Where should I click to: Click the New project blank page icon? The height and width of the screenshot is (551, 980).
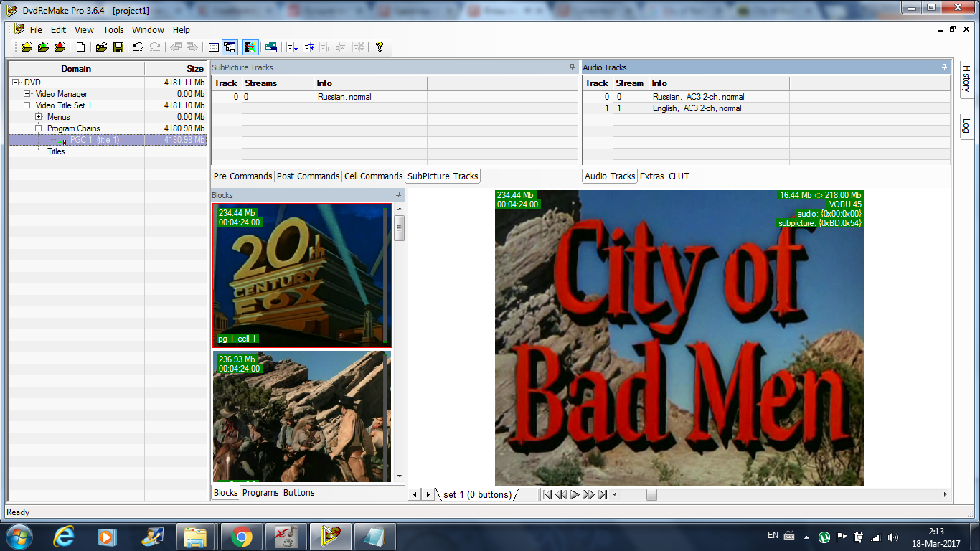pos(81,47)
